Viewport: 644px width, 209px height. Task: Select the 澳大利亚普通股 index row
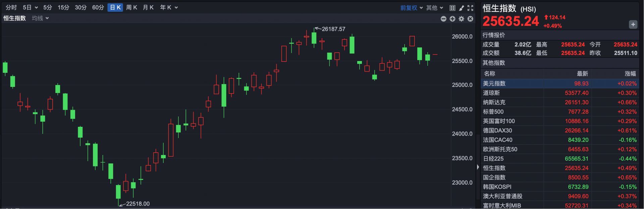560,196
